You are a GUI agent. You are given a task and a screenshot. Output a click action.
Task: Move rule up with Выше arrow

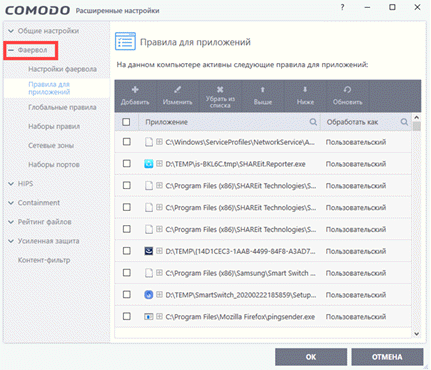pos(263,89)
